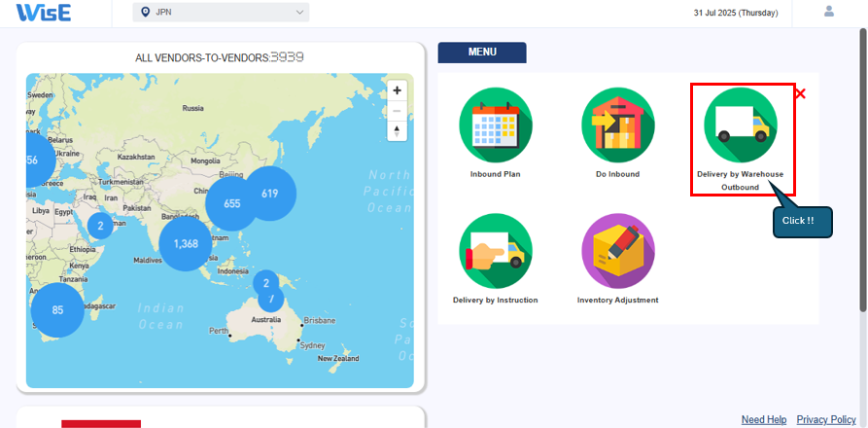This screenshot has width=868, height=428.
Task: Open the Inbound Plan calendar icon
Action: click(496, 125)
